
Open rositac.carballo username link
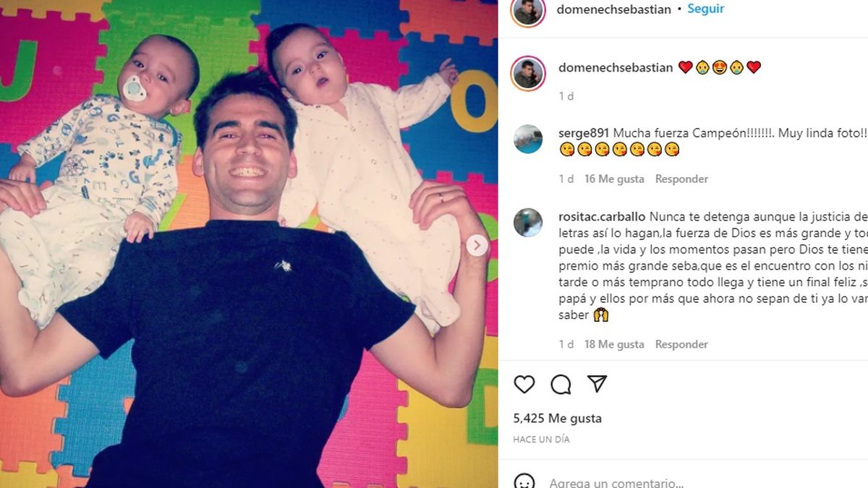point(602,216)
